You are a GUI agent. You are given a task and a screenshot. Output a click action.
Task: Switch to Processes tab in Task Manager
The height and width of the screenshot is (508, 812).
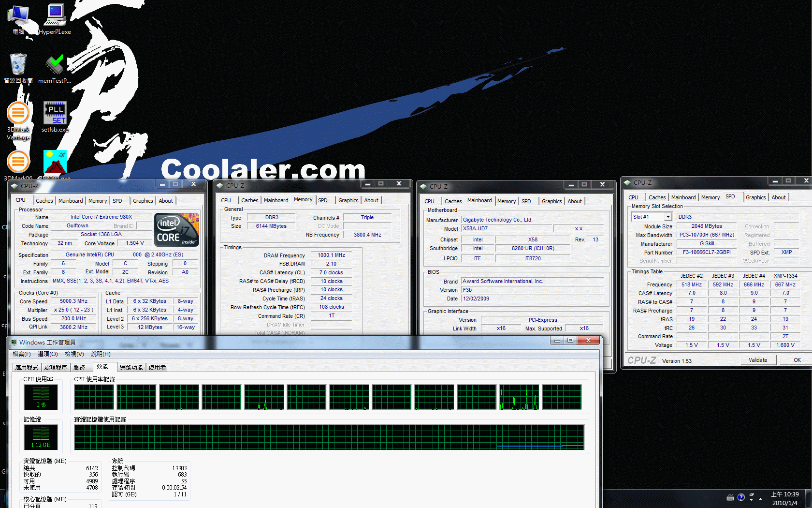tap(56, 368)
